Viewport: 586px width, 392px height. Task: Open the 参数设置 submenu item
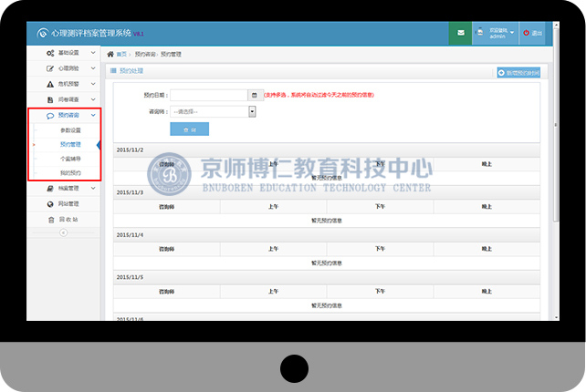70,130
